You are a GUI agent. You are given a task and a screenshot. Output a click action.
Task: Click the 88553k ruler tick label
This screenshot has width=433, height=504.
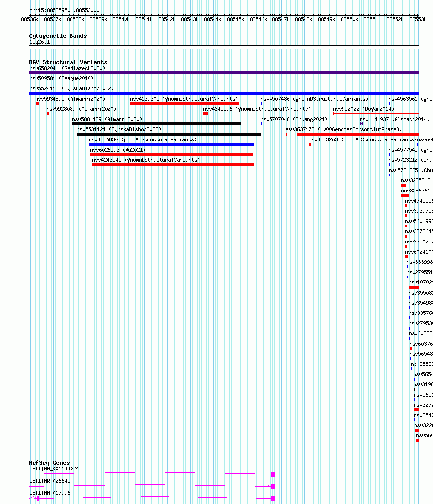click(418, 19)
